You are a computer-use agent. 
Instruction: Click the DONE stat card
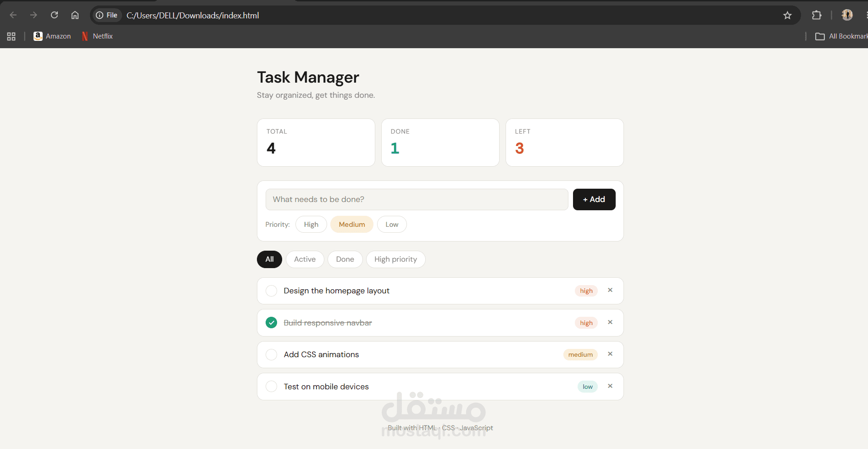tap(440, 143)
